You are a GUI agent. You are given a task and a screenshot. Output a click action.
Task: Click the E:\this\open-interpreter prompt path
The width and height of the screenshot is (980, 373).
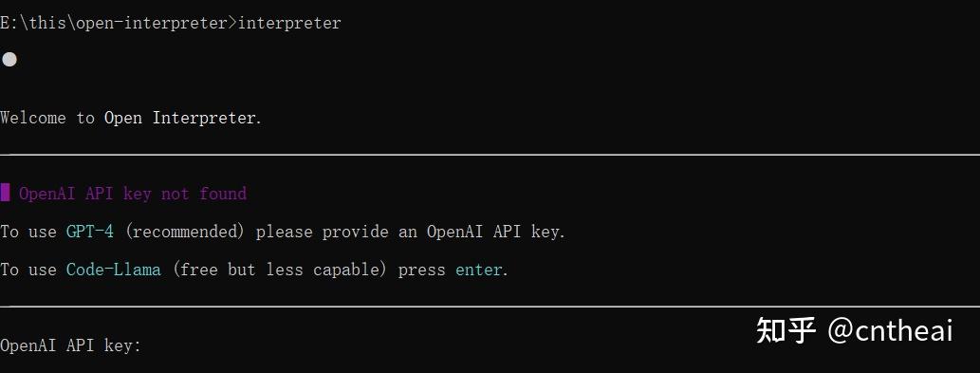117,24
